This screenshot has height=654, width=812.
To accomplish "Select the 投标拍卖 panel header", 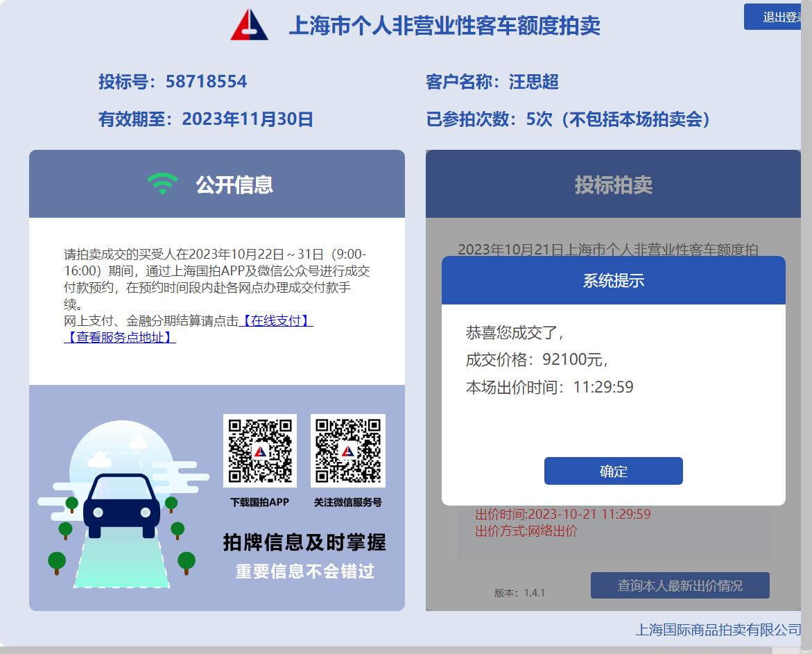I will point(613,184).
